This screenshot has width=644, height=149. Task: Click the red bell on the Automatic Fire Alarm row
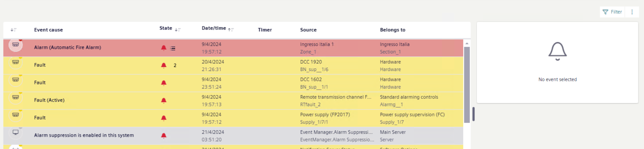point(164,48)
